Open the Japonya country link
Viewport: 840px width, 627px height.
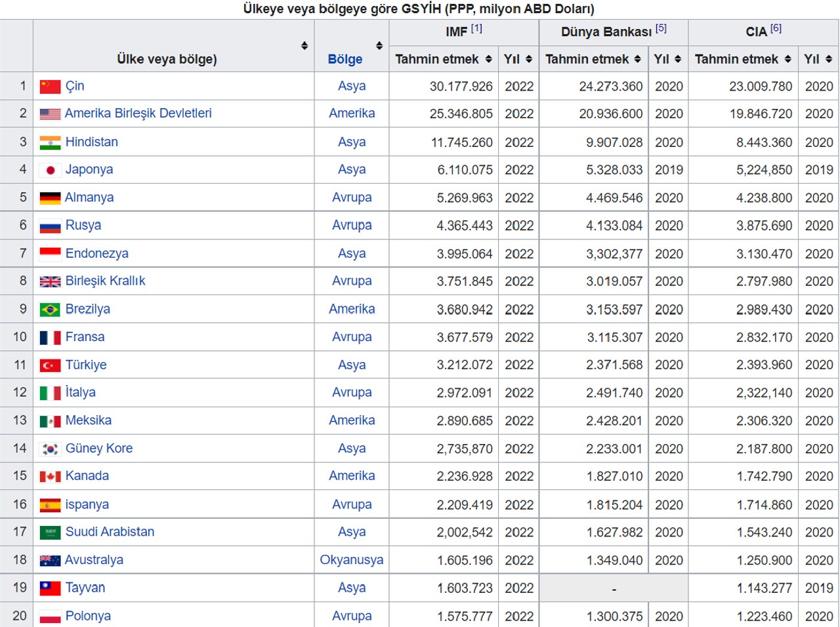89,169
